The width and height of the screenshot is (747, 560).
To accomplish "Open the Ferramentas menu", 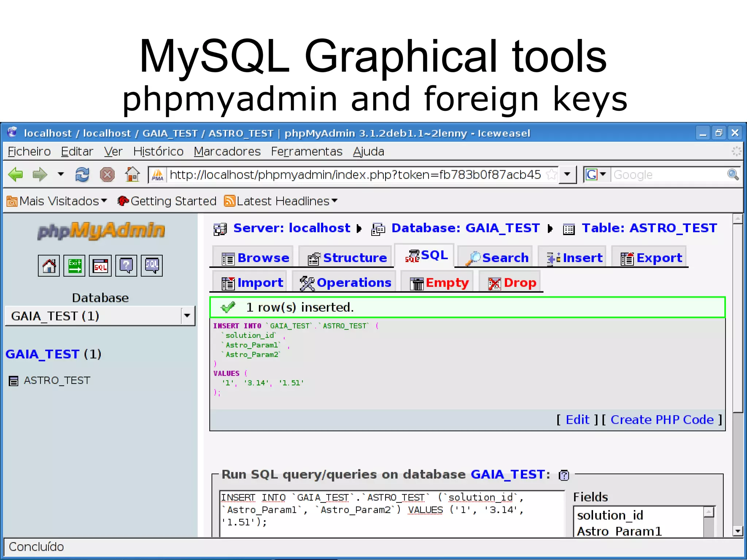I will pyautogui.click(x=307, y=151).
